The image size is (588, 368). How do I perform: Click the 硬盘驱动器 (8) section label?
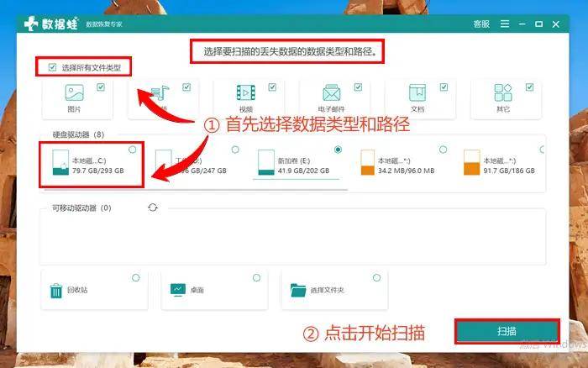78,134
